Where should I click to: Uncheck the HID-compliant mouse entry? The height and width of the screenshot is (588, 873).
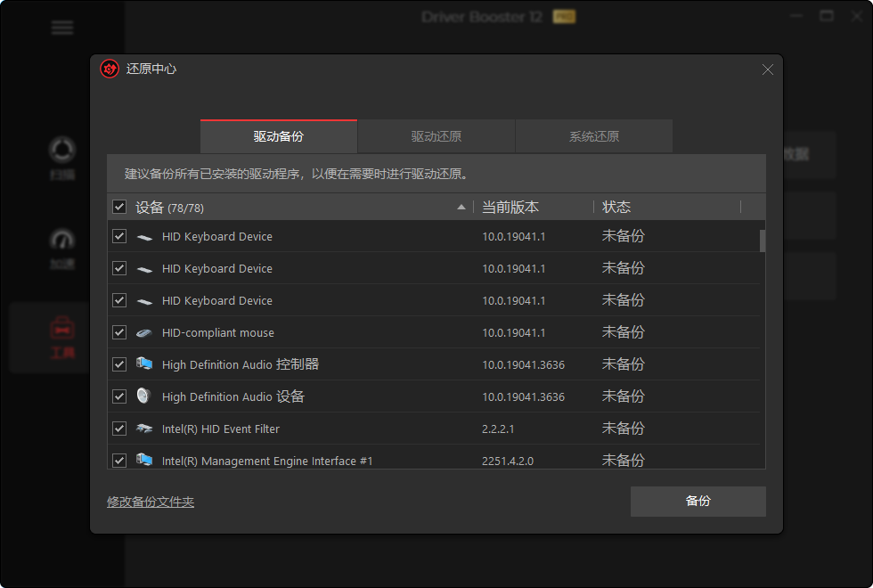(118, 332)
